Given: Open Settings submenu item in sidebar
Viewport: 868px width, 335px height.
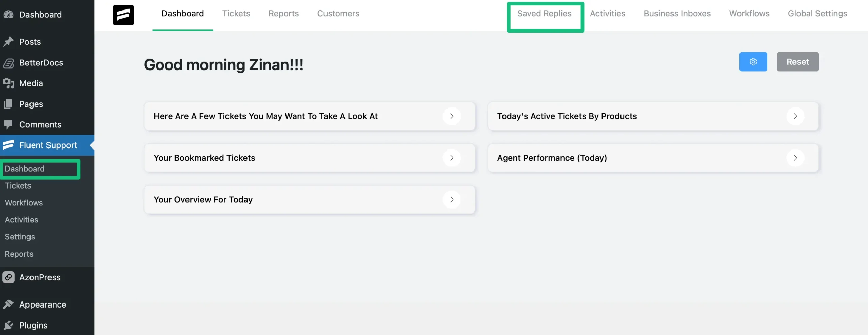Looking at the screenshot, I should (20, 237).
